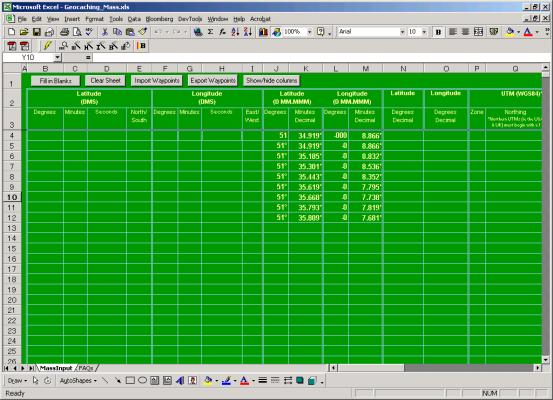Click the Save icon in the toolbar

click(x=37, y=32)
